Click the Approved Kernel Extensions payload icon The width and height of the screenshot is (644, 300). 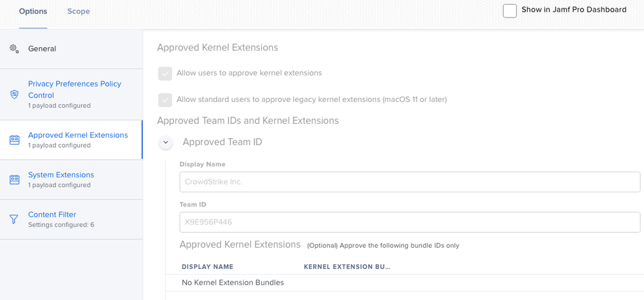click(14, 140)
